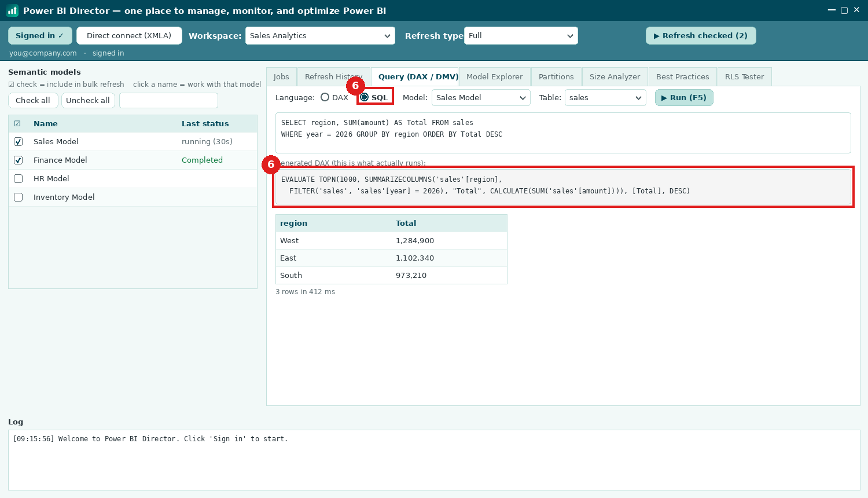Toggle the Sales Model checkbox
Viewport: 868px width, 498px height.
point(18,142)
